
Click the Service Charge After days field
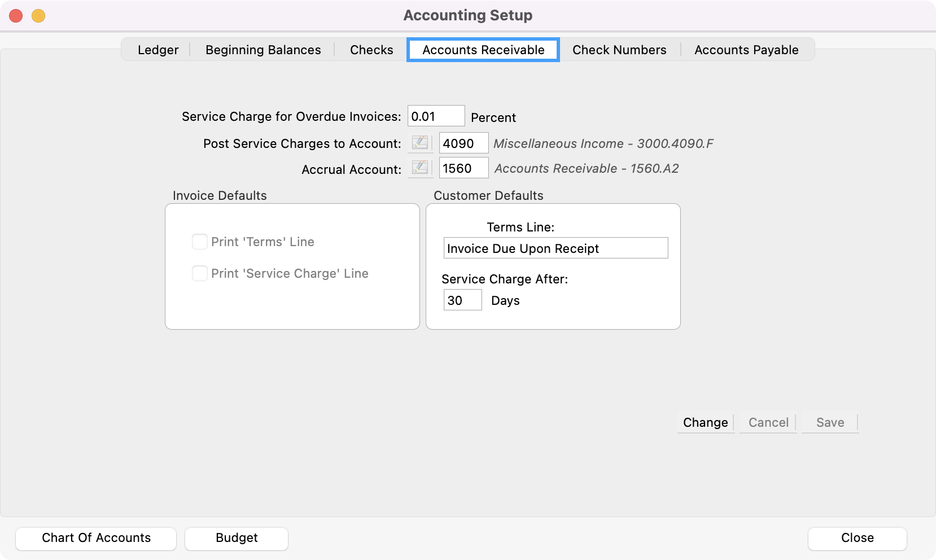(462, 300)
